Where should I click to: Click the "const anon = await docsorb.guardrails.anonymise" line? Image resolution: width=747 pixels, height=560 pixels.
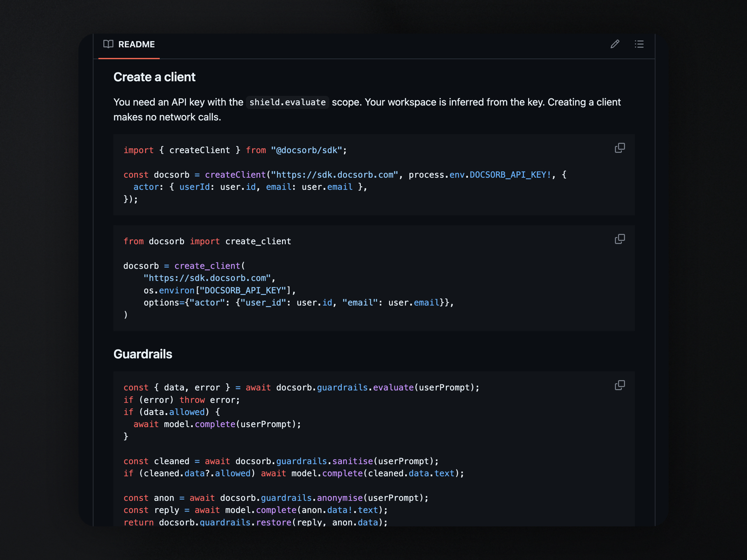click(x=276, y=498)
